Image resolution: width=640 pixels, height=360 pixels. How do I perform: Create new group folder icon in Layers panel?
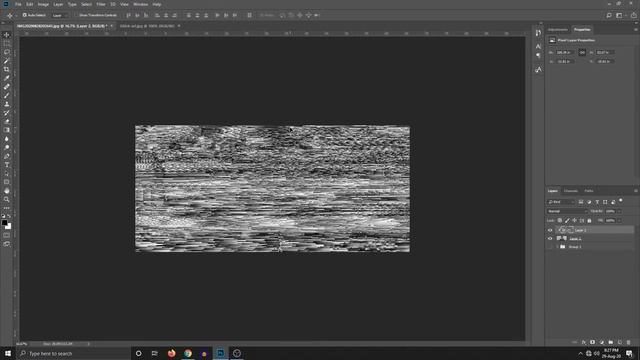[x=611, y=342]
